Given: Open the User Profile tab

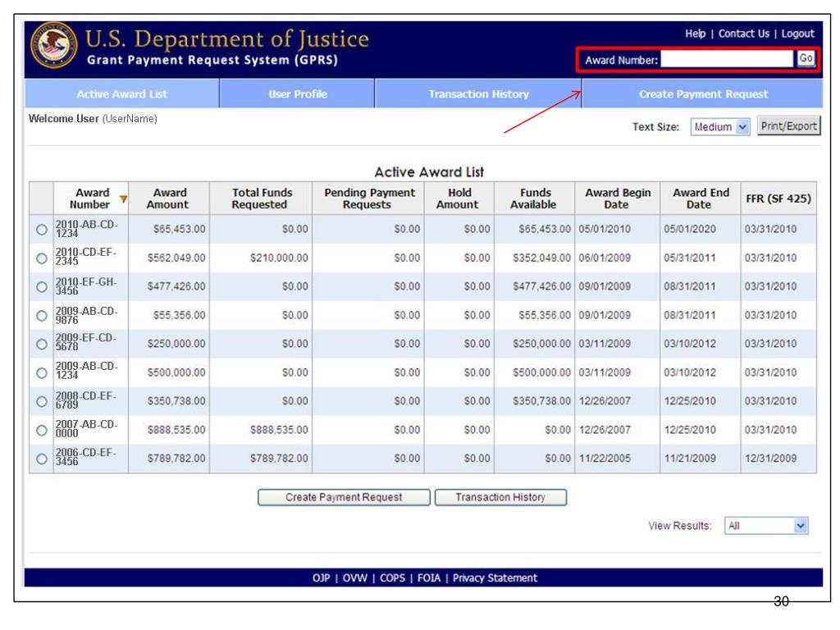Looking at the screenshot, I should pos(297,94).
